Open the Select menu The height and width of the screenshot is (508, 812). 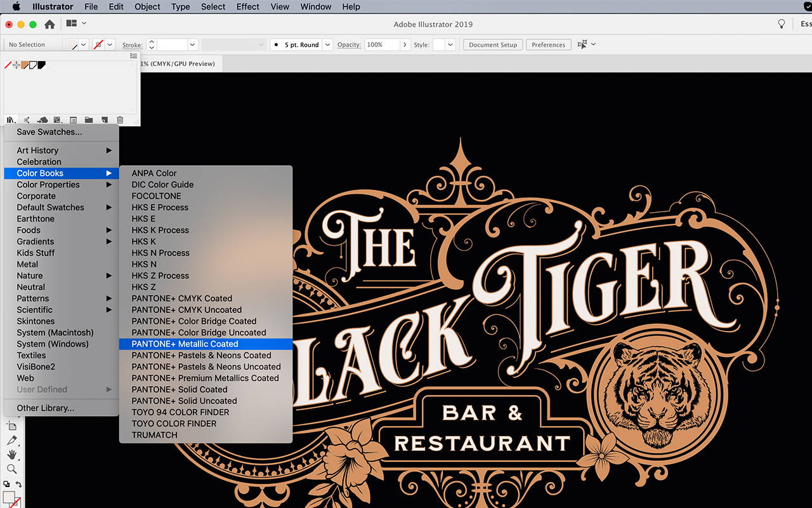[x=213, y=7]
